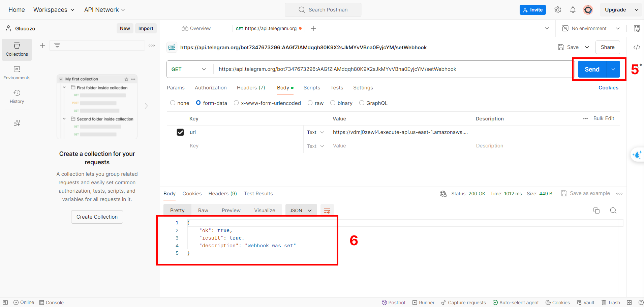The image size is (644, 307).
Task: Open the configure sidebar grid icon
Action: point(17,123)
